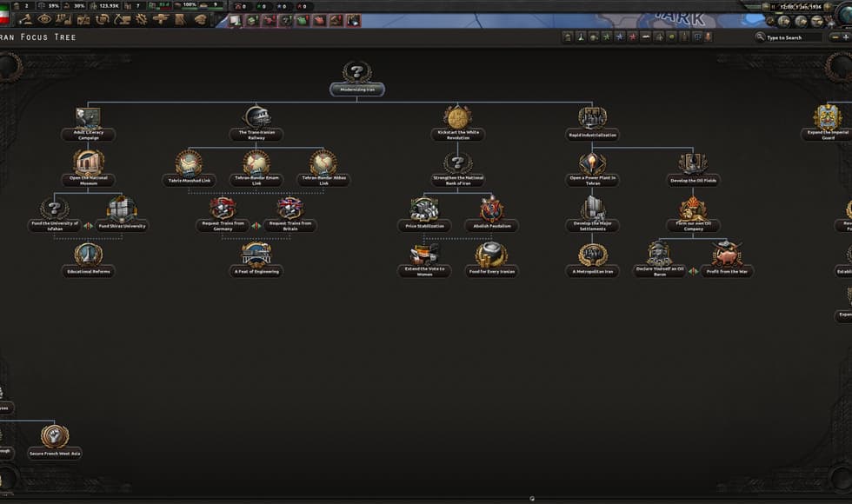The width and height of the screenshot is (852, 504).
Task: Choose the Tabriz-Mashhad Link focus
Action: [190, 169]
